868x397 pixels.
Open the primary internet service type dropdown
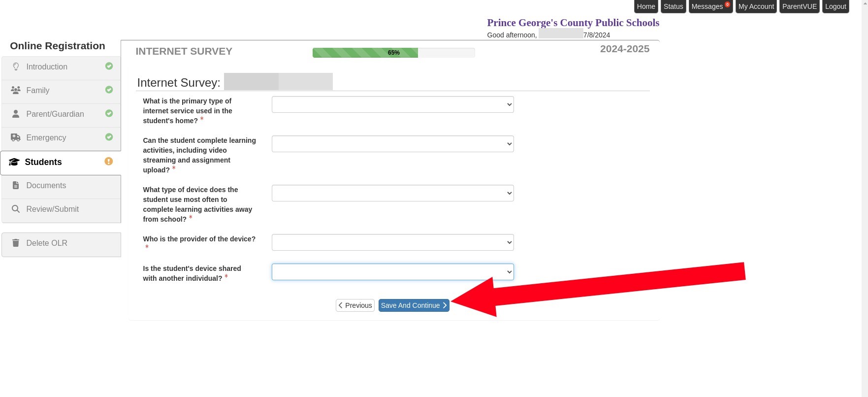[392, 104]
